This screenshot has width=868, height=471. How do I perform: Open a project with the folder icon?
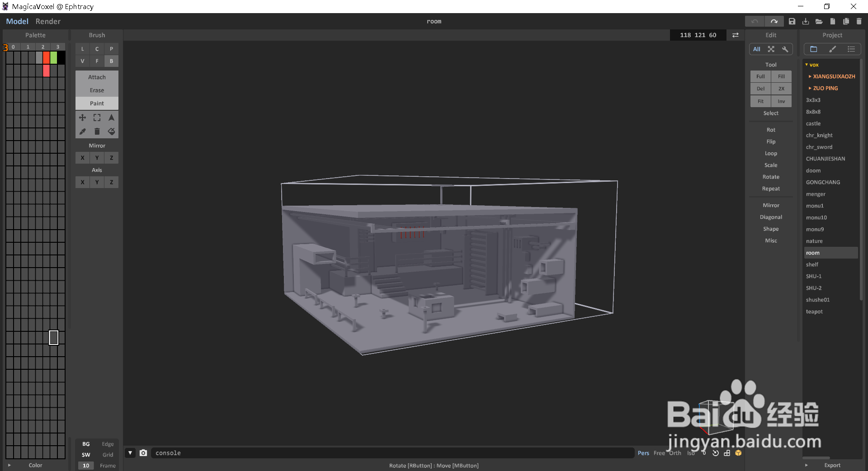(x=819, y=21)
